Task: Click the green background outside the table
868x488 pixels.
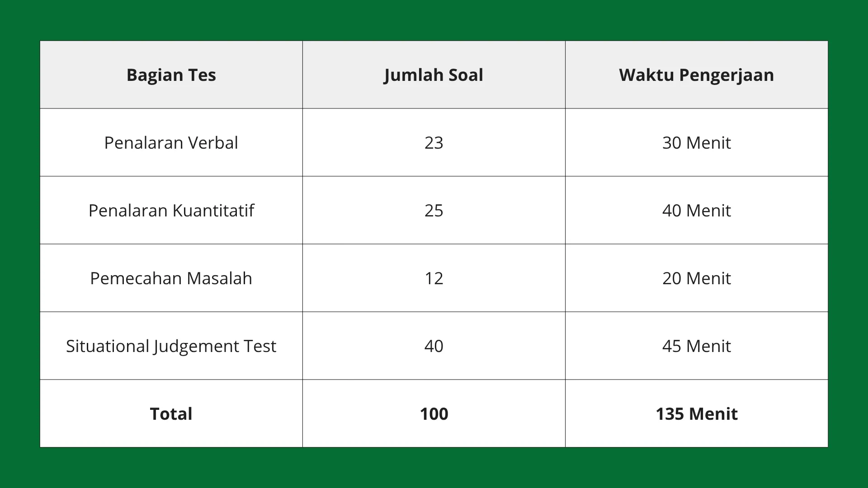Action: point(434,468)
